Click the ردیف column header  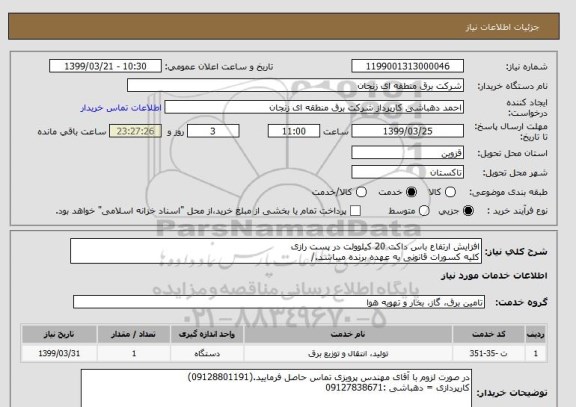click(x=536, y=334)
